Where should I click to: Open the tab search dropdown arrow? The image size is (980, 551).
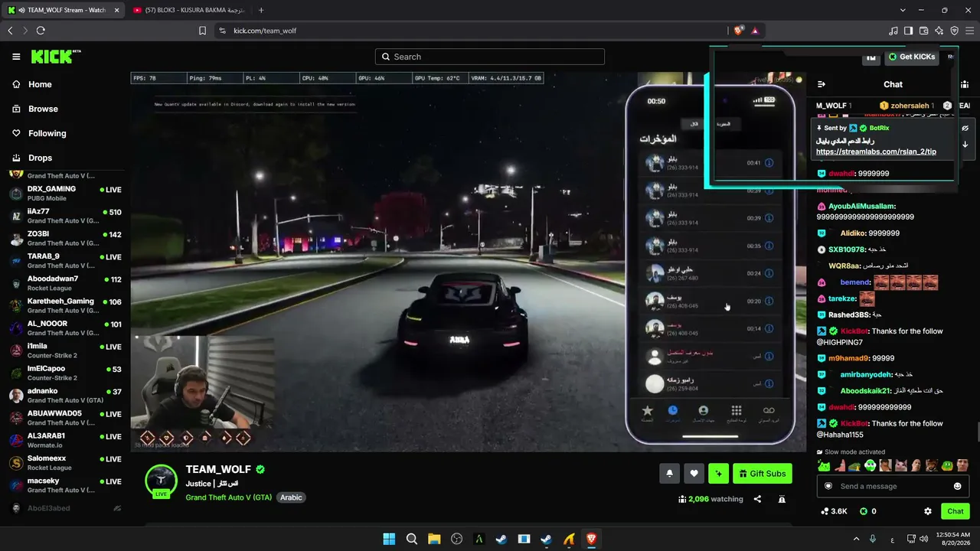click(x=903, y=10)
